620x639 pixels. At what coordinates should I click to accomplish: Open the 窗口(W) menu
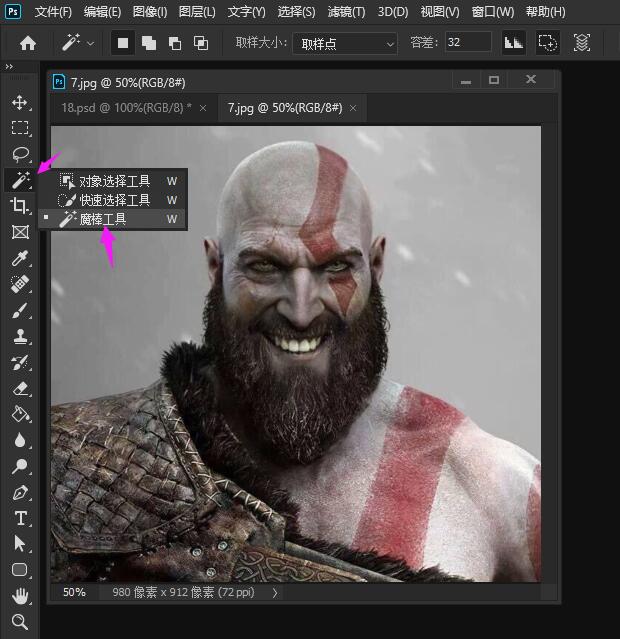coord(492,12)
